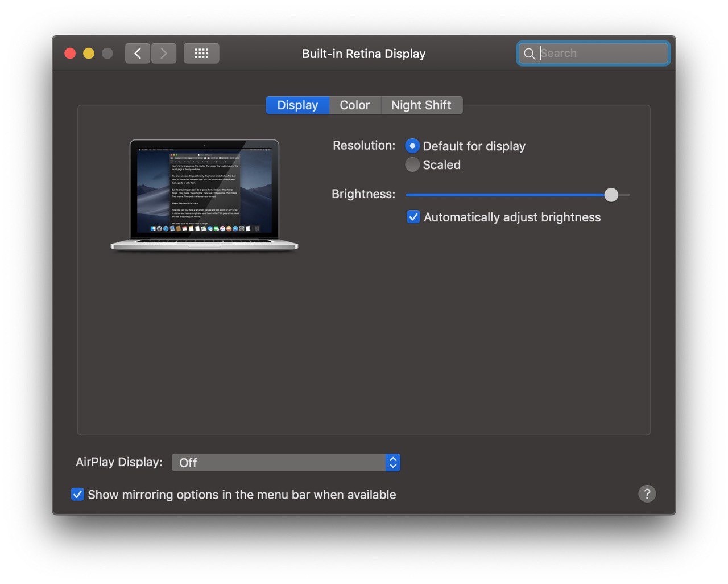Click in the Search field
This screenshot has height=584, width=728.
coord(594,54)
